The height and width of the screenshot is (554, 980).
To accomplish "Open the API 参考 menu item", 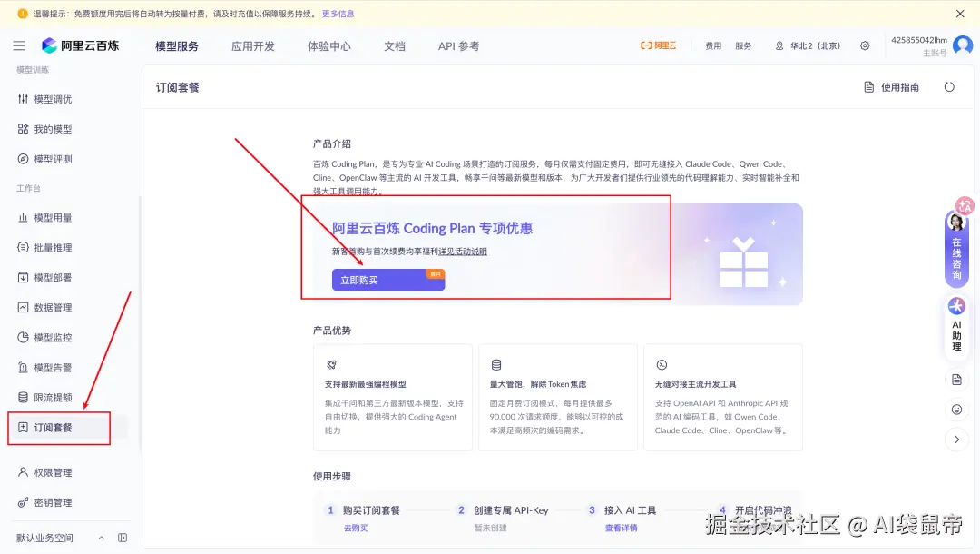I will tap(461, 45).
